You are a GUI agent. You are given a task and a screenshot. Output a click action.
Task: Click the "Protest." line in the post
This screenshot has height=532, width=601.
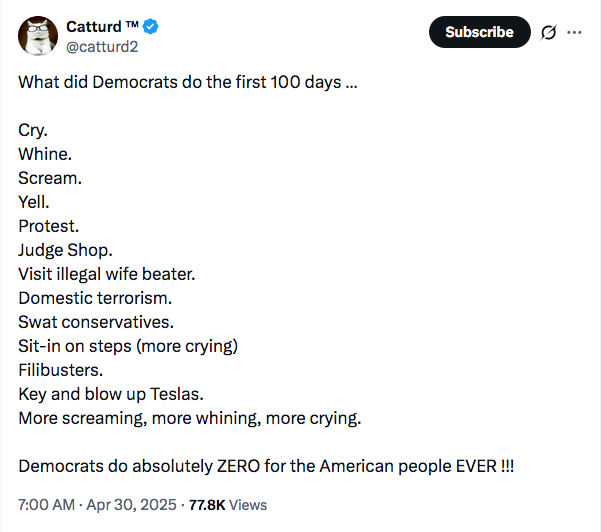(x=48, y=226)
